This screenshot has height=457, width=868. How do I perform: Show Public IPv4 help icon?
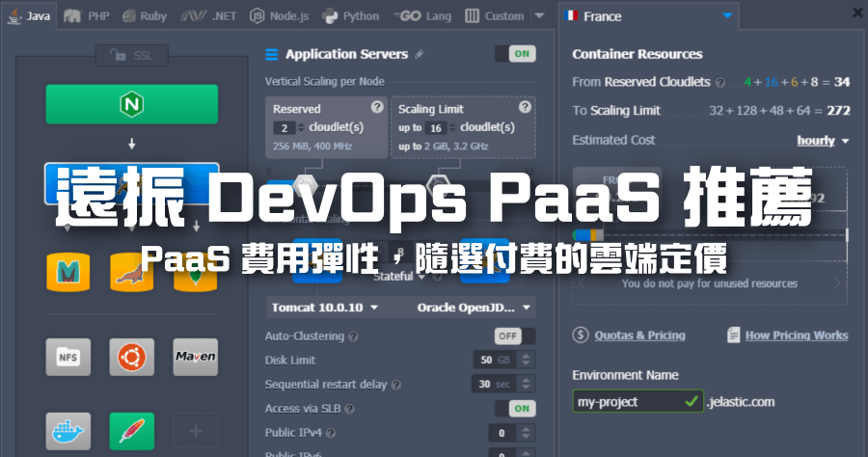pyautogui.click(x=331, y=433)
